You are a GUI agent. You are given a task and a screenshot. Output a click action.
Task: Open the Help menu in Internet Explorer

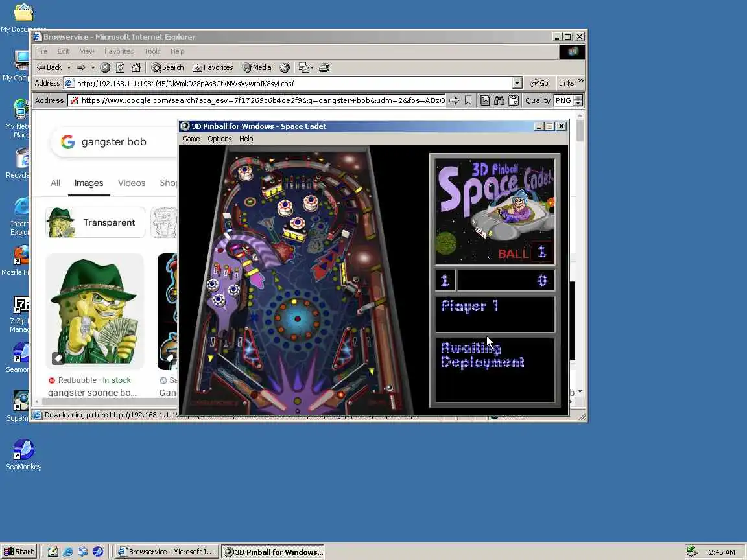pos(177,51)
